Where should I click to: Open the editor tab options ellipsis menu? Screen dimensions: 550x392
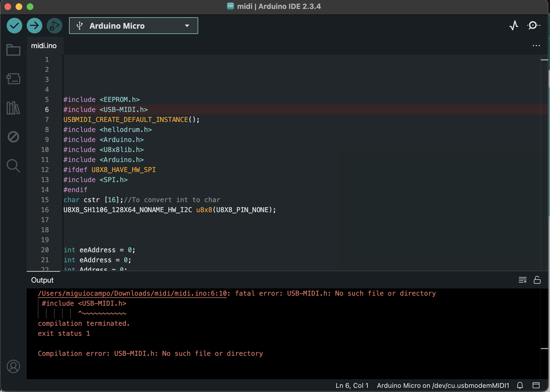click(536, 46)
